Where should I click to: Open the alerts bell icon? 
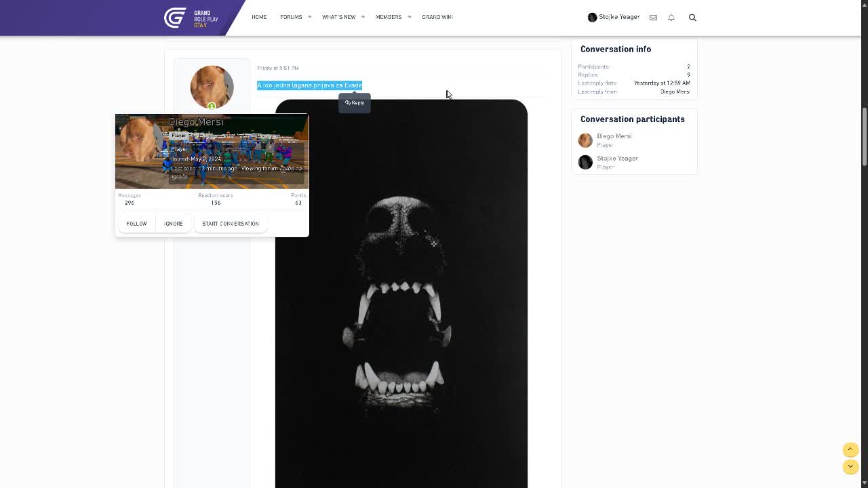pyautogui.click(x=671, y=18)
